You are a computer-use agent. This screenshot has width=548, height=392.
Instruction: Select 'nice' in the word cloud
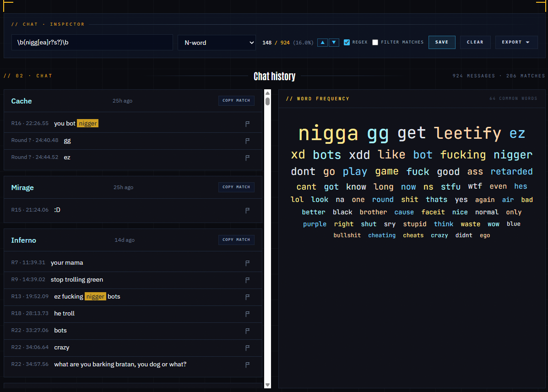pyautogui.click(x=460, y=212)
